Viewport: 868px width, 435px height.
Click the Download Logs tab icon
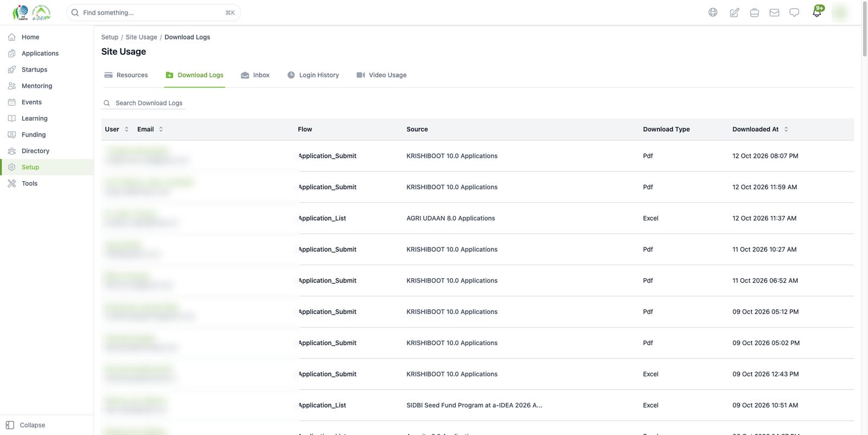[x=169, y=75]
